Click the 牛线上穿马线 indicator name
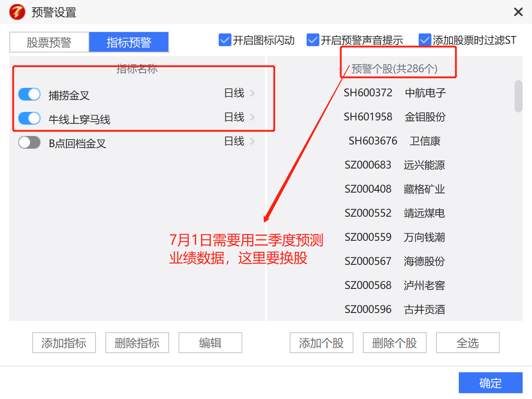532x399 pixels. pos(79,119)
